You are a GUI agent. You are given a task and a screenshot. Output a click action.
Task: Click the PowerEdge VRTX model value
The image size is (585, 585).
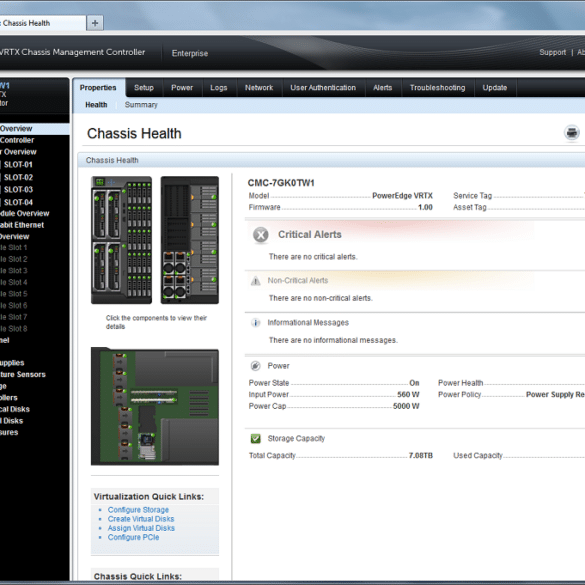[x=402, y=195]
